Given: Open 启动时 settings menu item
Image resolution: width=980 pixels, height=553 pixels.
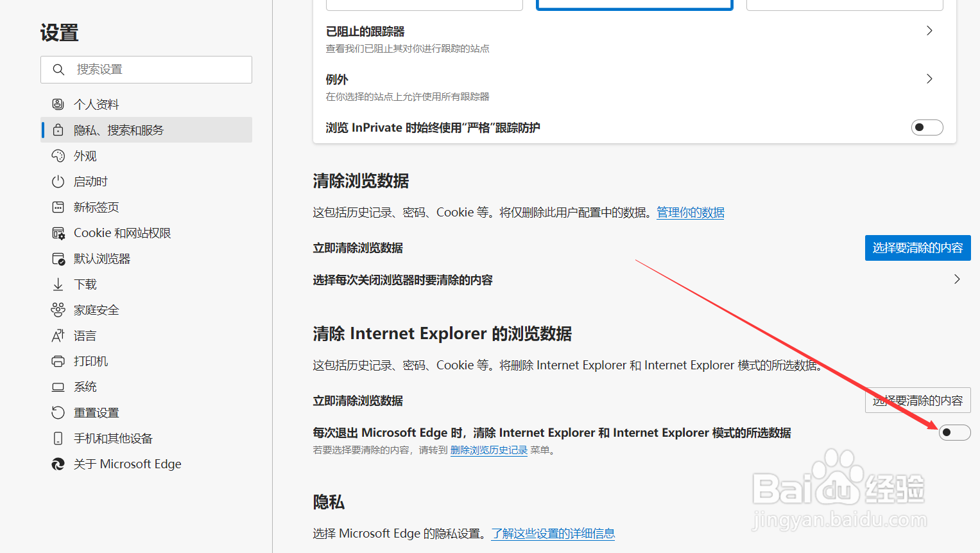Looking at the screenshot, I should [146, 181].
